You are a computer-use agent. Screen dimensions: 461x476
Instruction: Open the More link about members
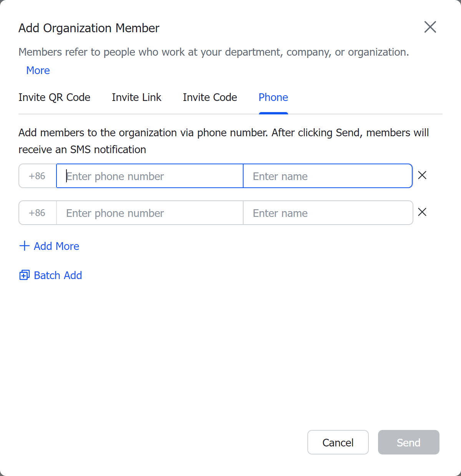coord(38,71)
